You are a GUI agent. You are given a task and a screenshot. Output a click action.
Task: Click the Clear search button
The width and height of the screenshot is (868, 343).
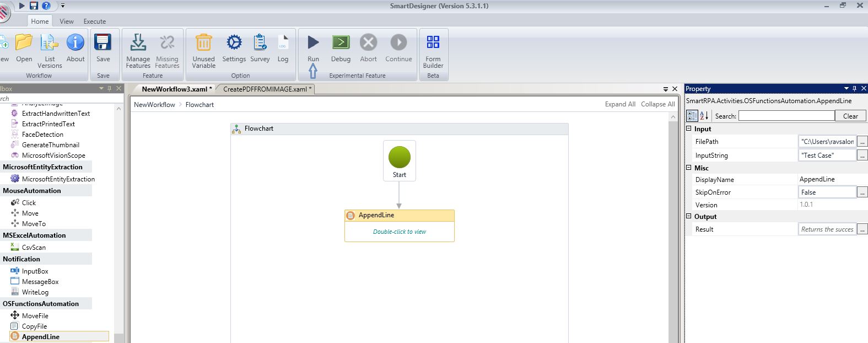click(850, 116)
